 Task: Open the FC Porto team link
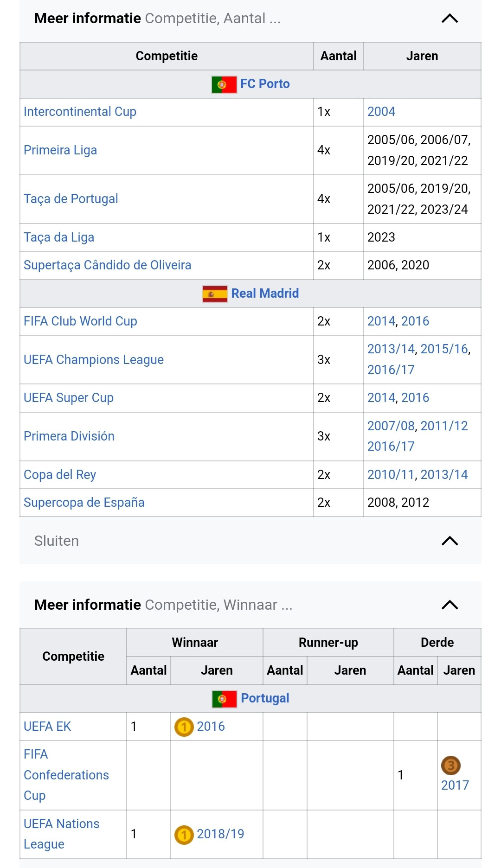(x=265, y=84)
